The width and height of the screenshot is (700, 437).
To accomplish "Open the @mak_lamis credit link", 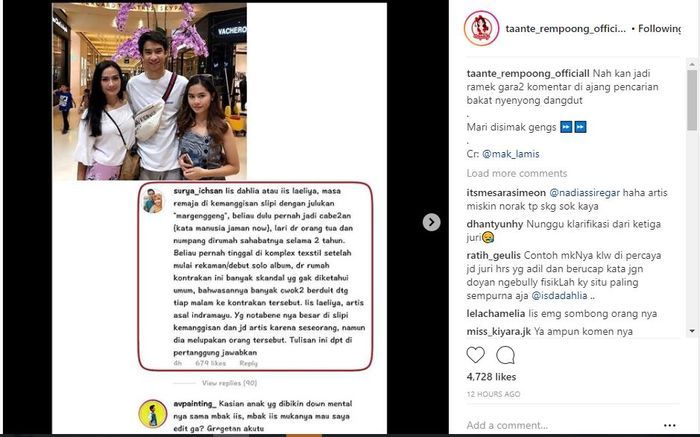I will coord(511,154).
